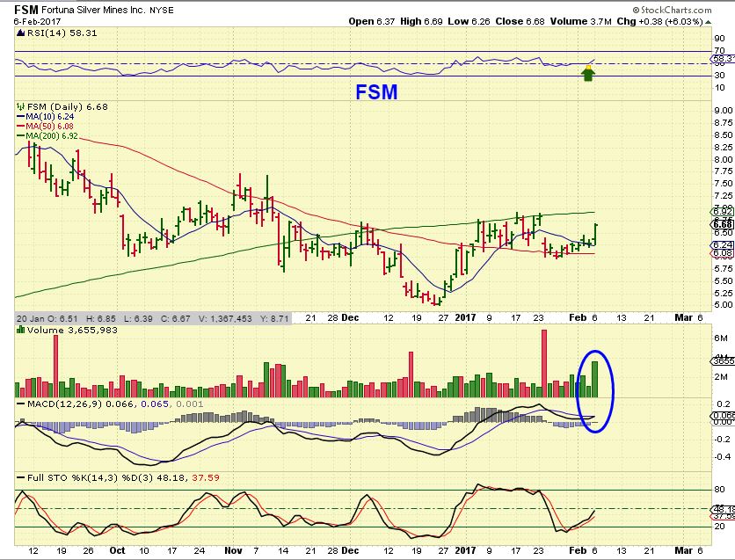735x560 pixels.
Task: Select the MA(50) 6.08 legend entry
Action: coord(46,126)
